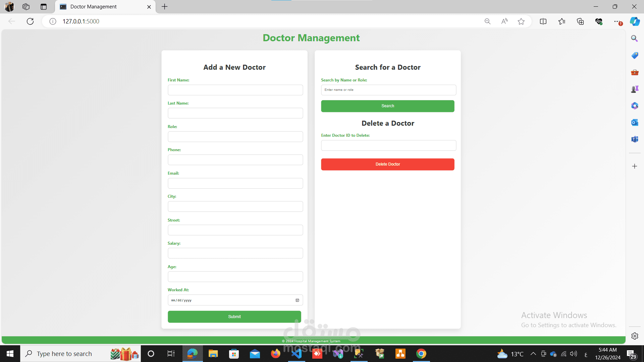Image resolution: width=644 pixels, height=362 pixels.
Task: Open sidebar Microsoft 365 icon
Action: coord(635,106)
